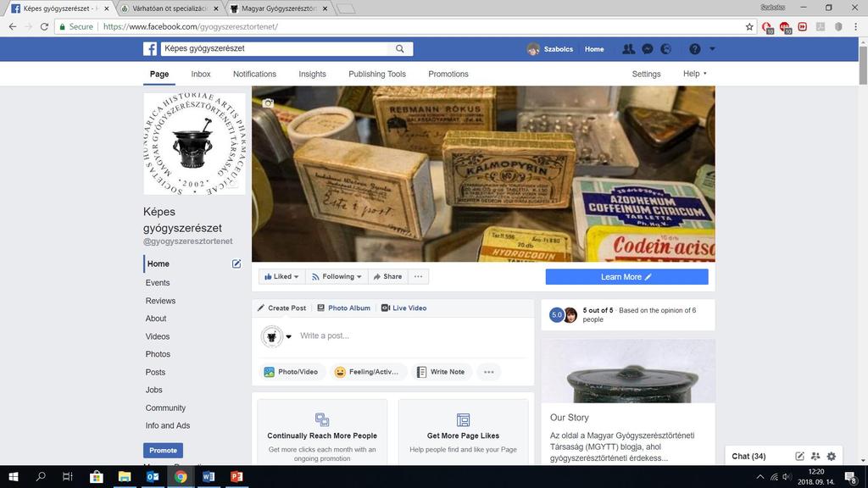
Task: Open the Messenger icon in header
Action: coord(647,48)
